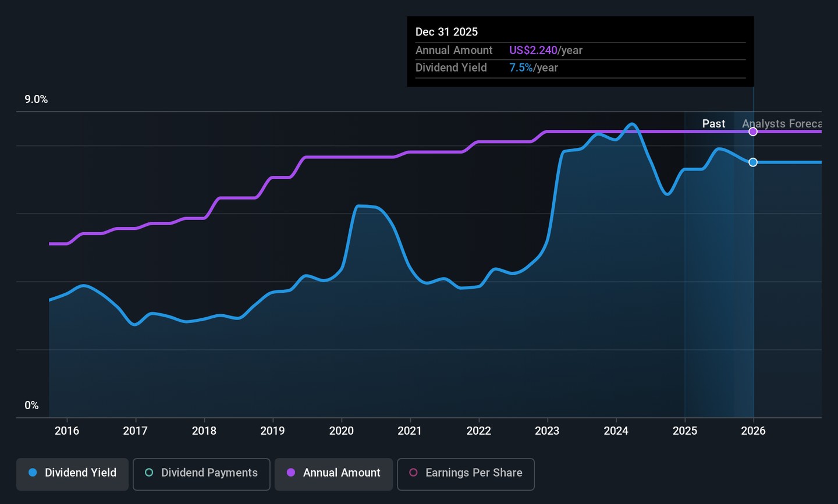
Task: Click the US$2.240 annual amount value
Action: [533, 51]
